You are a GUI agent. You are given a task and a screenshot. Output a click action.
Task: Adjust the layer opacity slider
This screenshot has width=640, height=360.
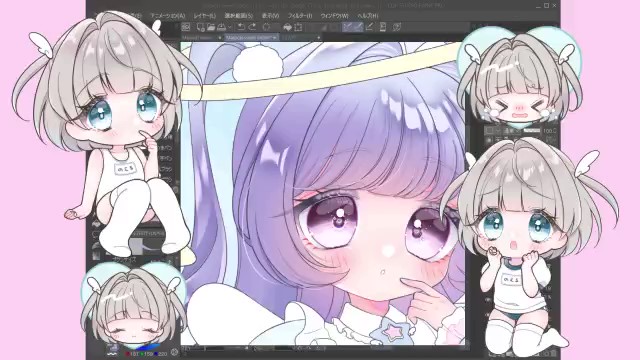coord(532,131)
